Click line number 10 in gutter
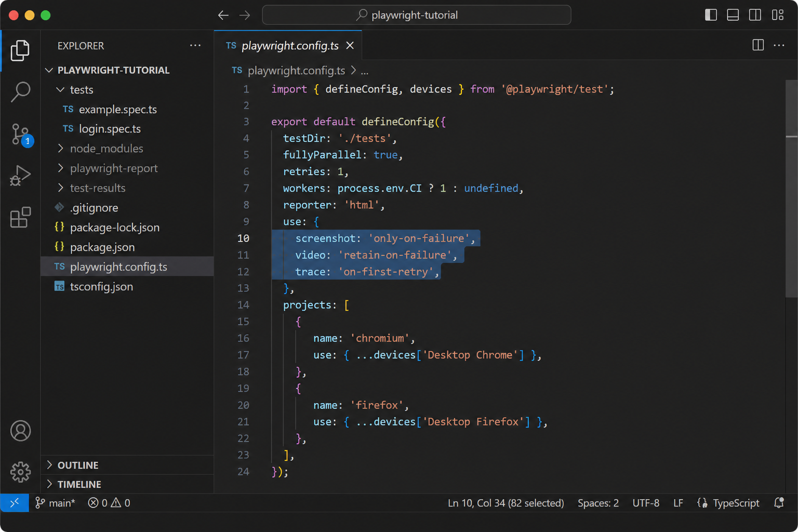 click(244, 238)
